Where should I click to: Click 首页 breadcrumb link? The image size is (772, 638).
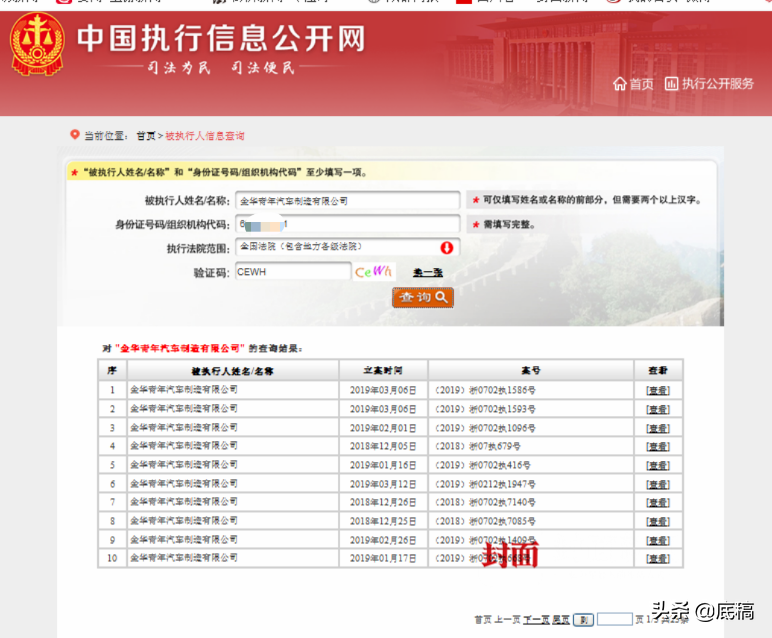pyautogui.click(x=146, y=136)
